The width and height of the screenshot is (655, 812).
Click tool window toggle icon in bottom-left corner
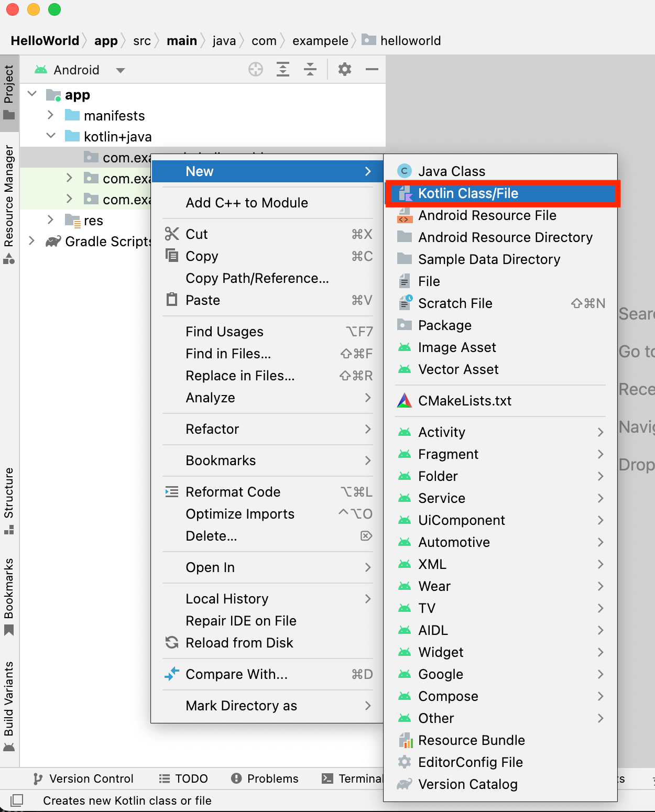click(x=17, y=800)
